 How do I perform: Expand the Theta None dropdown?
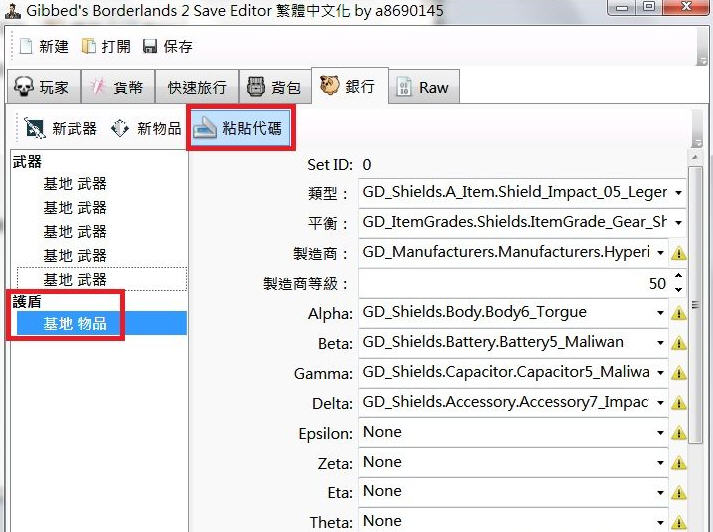click(x=660, y=522)
